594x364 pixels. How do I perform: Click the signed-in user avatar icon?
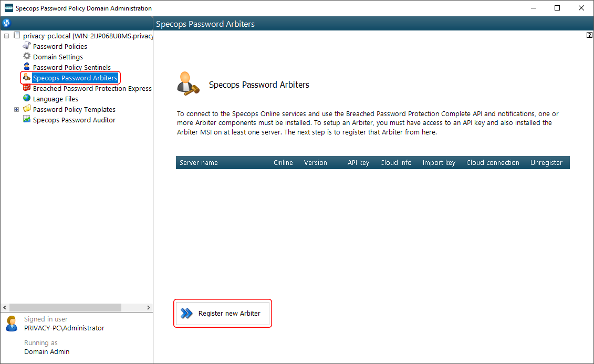(x=12, y=324)
